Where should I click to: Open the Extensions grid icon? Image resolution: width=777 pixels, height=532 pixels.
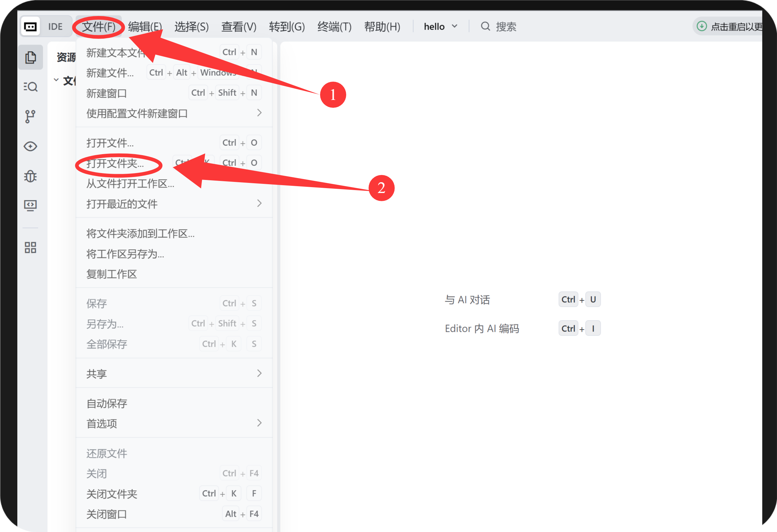[x=30, y=248]
